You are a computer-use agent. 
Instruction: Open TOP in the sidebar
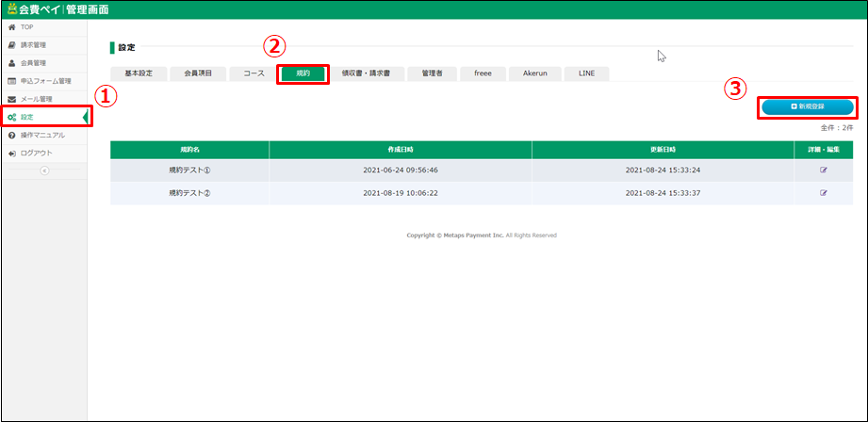coord(26,27)
